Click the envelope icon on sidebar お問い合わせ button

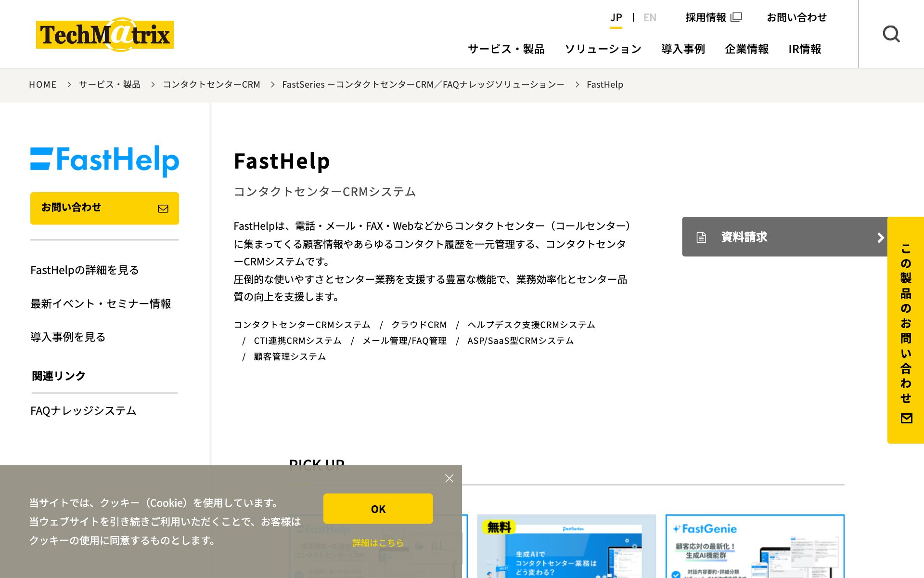coord(163,208)
